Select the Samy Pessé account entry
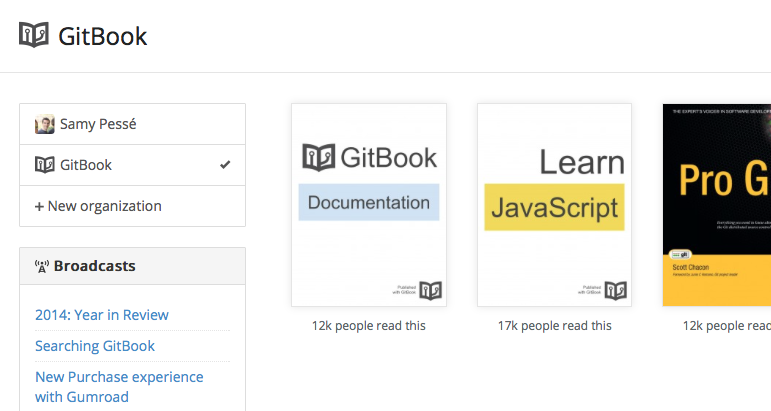 click(132, 124)
